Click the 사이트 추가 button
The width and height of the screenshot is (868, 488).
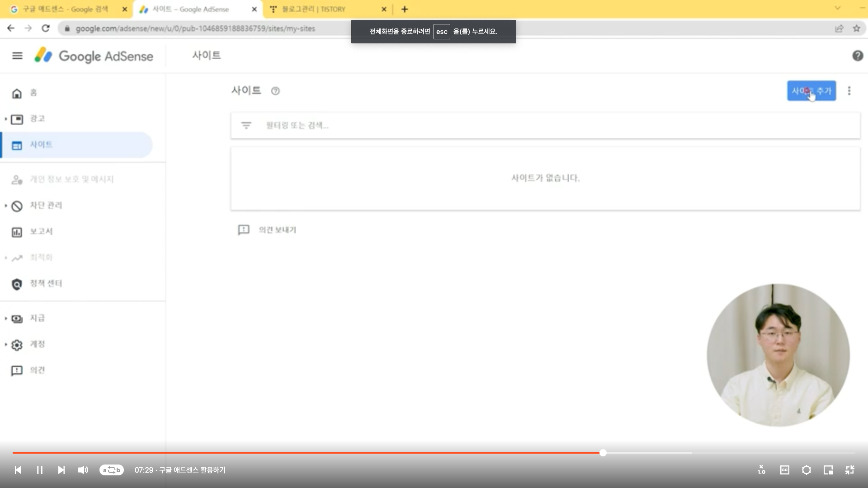[x=811, y=91]
